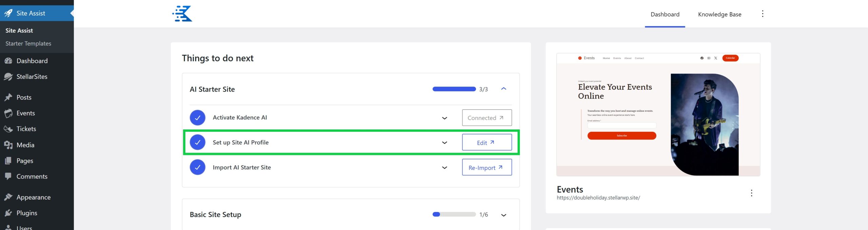Click the Appearance paintbrush icon
The height and width of the screenshot is (230, 868).
pyautogui.click(x=8, y=197)
